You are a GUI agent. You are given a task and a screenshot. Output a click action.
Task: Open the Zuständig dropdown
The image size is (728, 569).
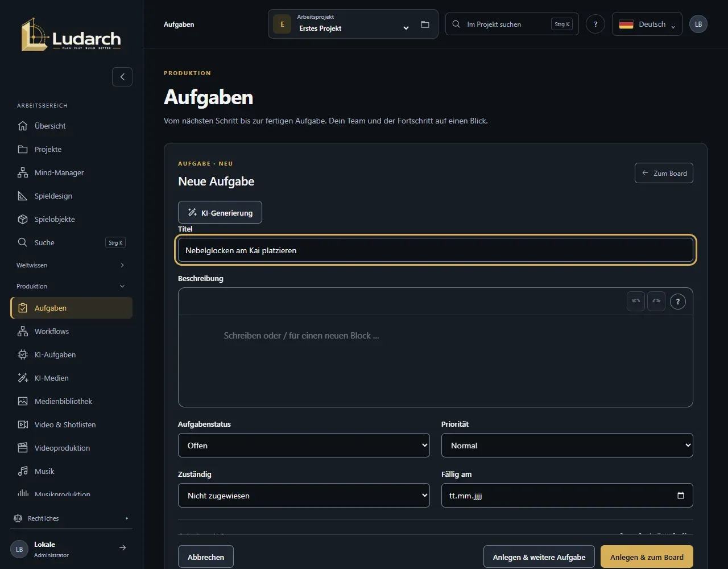(304, 496)
